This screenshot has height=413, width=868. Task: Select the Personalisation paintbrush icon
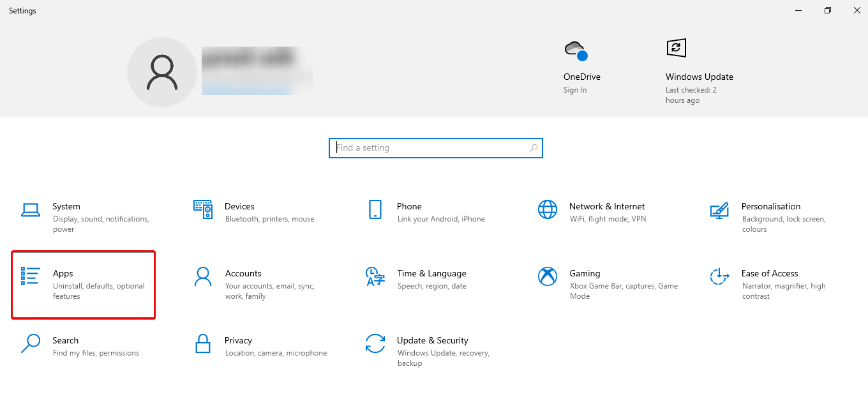coord(719,210)
